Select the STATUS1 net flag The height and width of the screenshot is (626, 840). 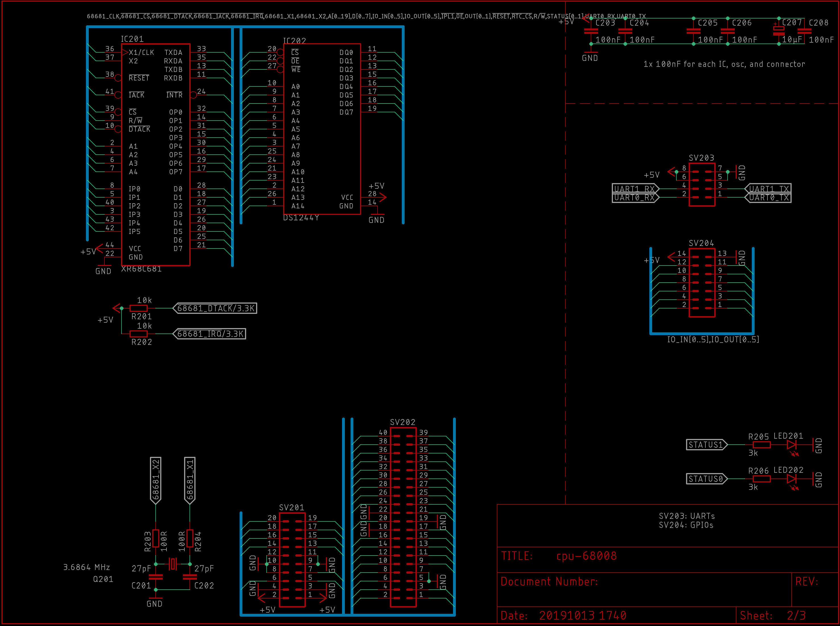[706, 445]
